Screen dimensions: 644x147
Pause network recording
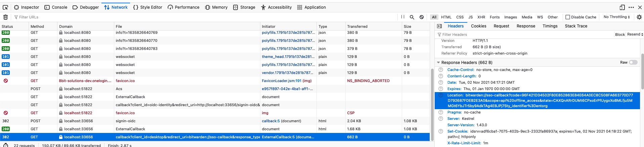(x=402, y=17)
